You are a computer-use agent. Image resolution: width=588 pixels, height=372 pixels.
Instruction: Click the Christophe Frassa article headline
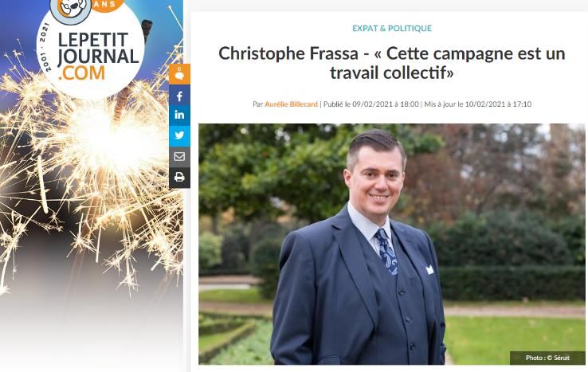coord(391,63)
